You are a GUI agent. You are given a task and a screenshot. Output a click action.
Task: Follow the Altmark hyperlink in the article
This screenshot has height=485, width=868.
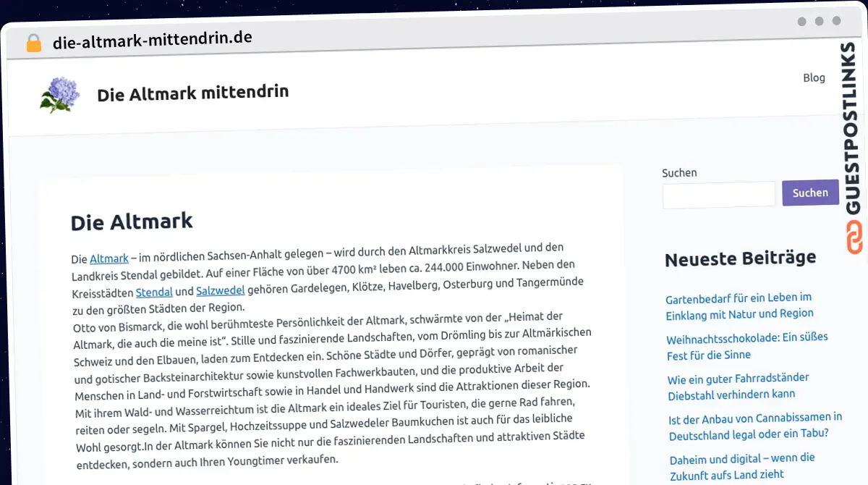[x=109, y=258]
